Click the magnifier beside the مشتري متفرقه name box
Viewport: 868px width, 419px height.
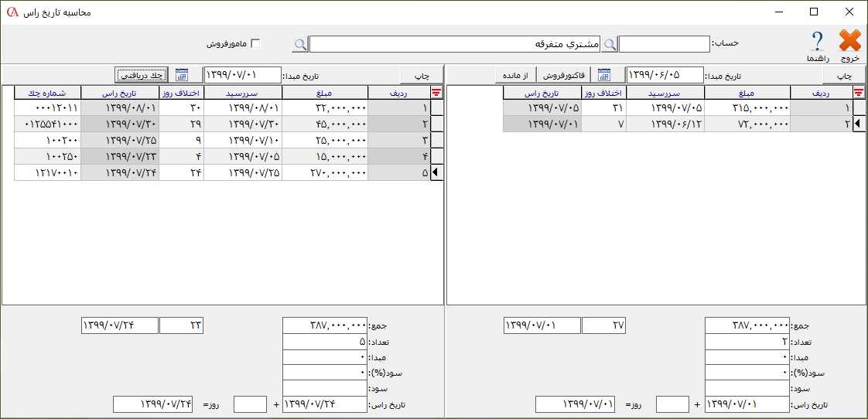point(300,44)
